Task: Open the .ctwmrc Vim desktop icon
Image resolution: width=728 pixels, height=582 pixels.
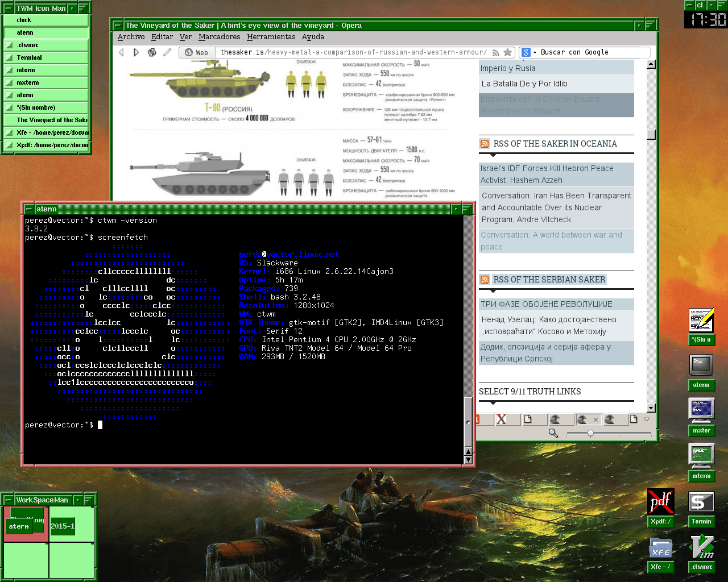Action: [701, 554]
